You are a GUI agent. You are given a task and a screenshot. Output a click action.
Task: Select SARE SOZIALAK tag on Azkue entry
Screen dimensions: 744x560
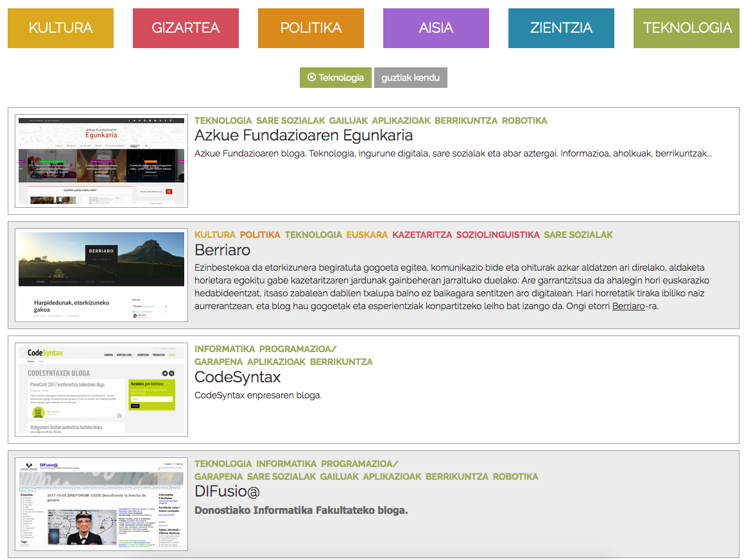tap(290, 121)
